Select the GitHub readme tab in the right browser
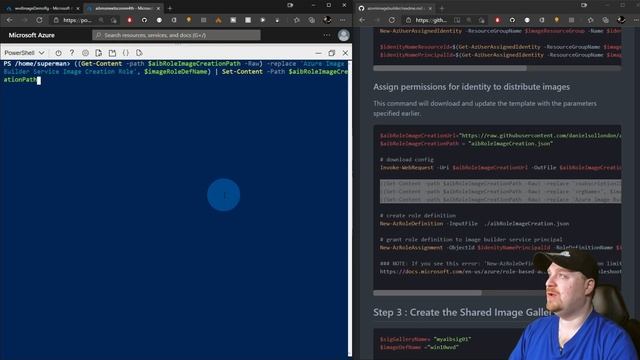 click(x=393, y=8)
